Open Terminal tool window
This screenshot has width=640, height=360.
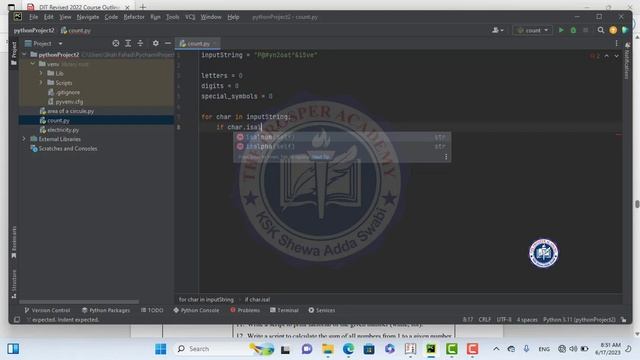284,310
